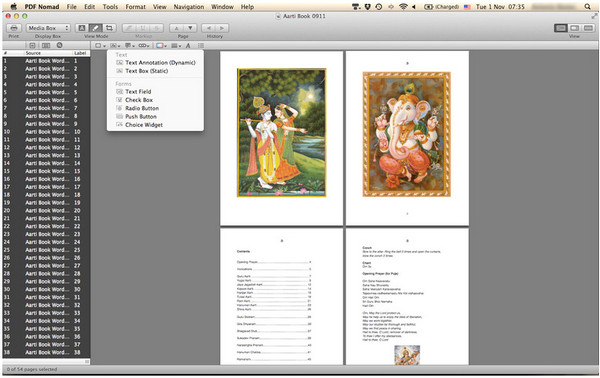600x378 pixels.
Task: Select the crop view mode icon
Action: coord(109,28)
